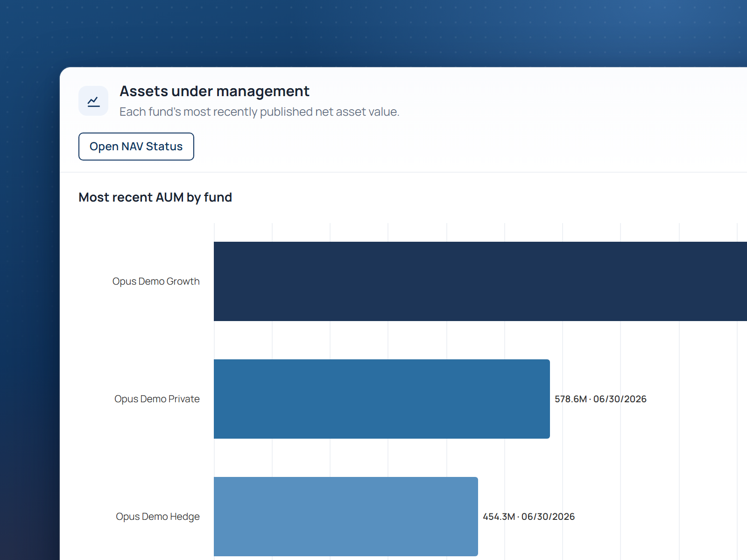
Task: Click the Opus Demo Hedge axis label
Action: (x=158, y=517)
